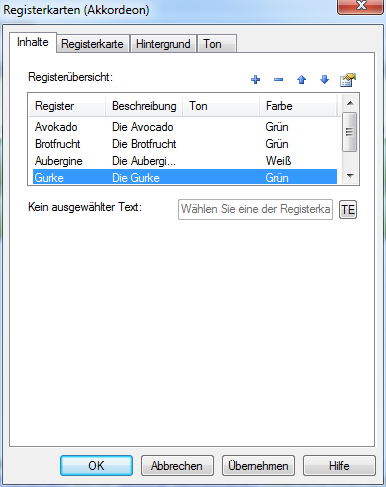The image size is (386, 487).
Task: Select the Aubergine register entry
Action: [x=185, y=161]
